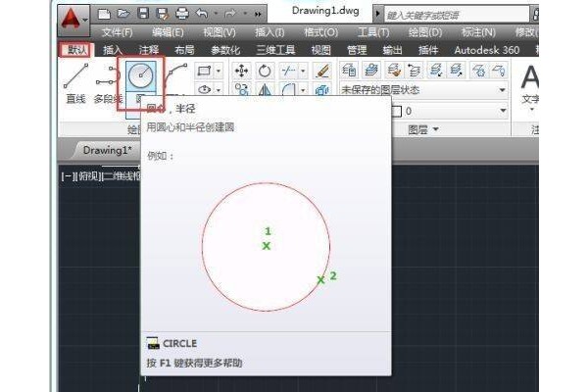The width and height of the screenshot is (588, 392).
Task: Switch to the 三维工具 ribbon tab
Action: (x=275, y=50)
